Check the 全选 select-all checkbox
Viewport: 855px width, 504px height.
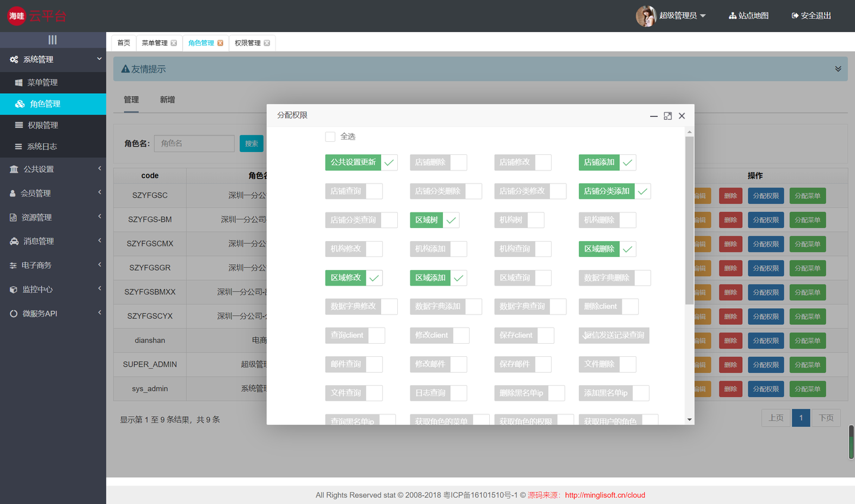click(x=330, y=137)
